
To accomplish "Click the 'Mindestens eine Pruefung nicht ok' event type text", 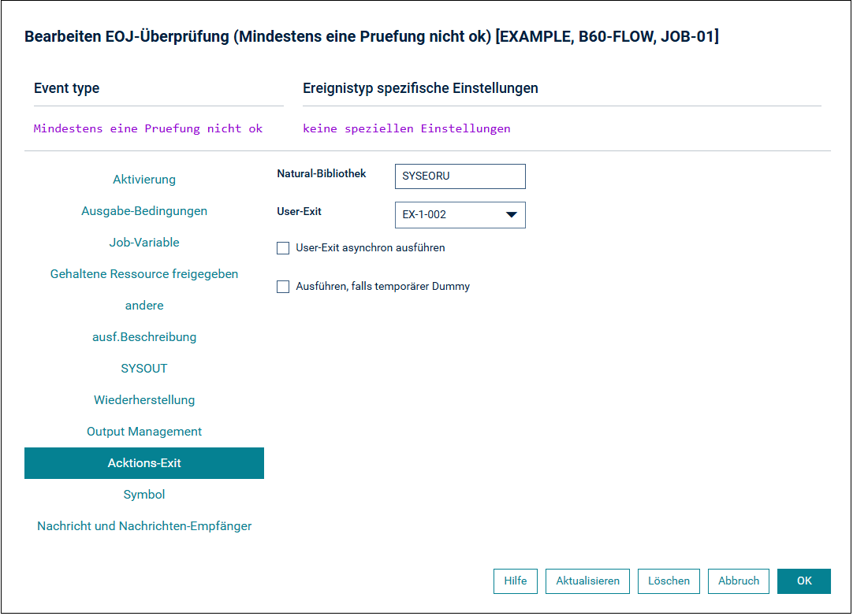I will tap(148, 129).
